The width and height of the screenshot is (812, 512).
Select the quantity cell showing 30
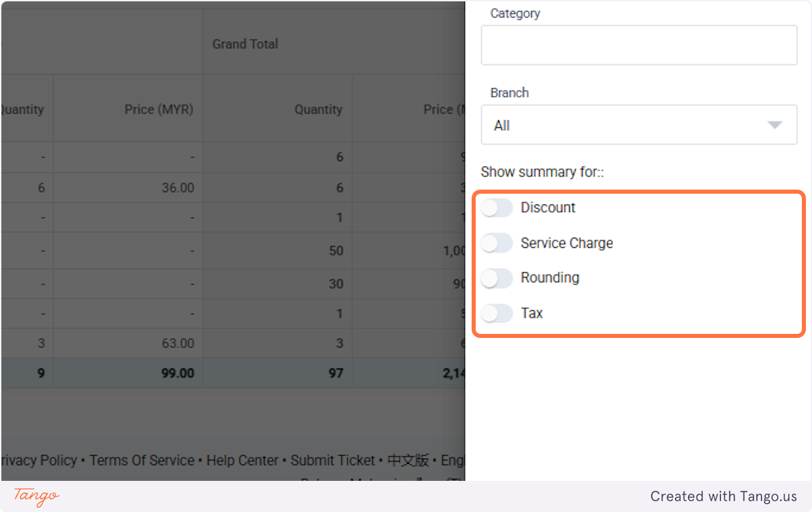click(x=277, y=284)
